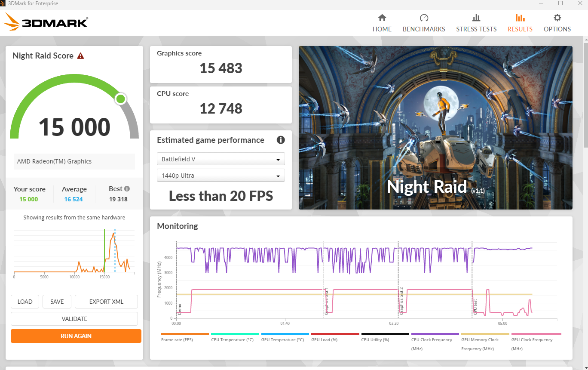Toggle the CPU Temperature legend swatch
The image size is (588, 370).
pos(235,334)
